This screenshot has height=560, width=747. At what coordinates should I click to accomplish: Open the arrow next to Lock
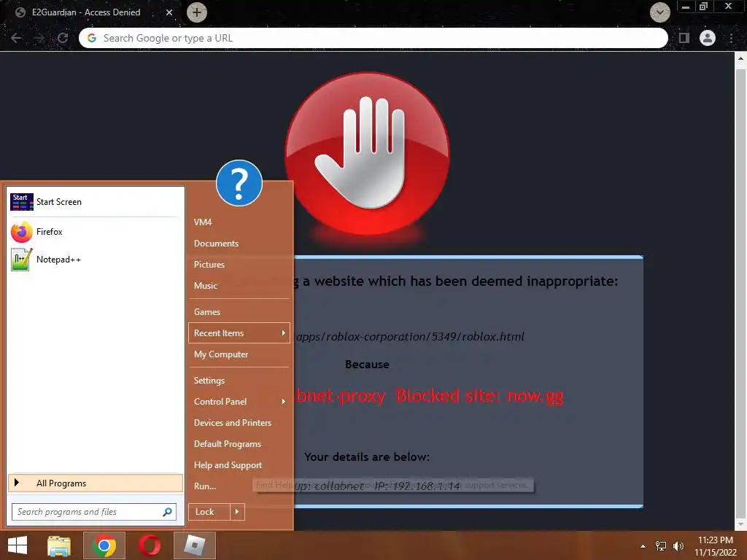(x=237, y=512)
